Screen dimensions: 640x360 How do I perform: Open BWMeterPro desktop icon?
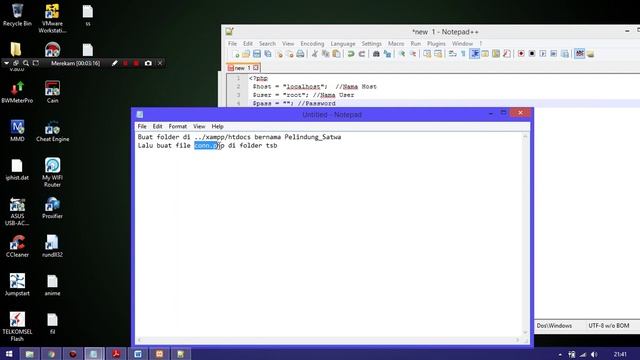[x=17, y=92]
